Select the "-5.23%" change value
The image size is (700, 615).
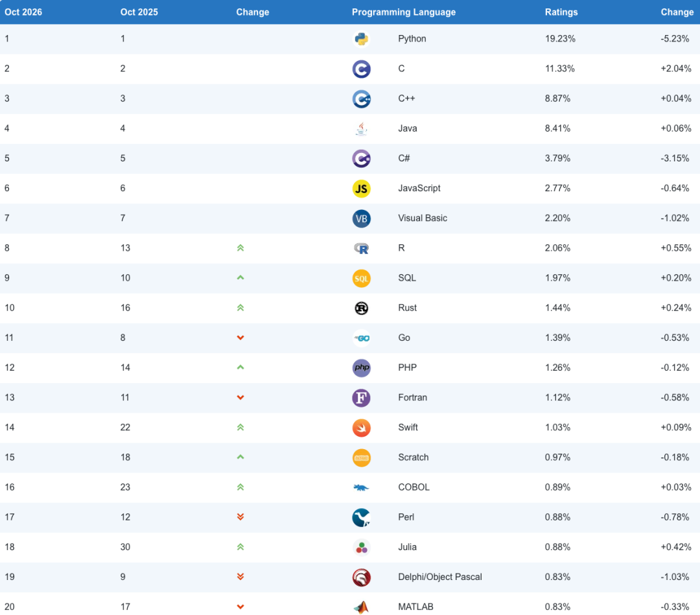tap(675, 39)
